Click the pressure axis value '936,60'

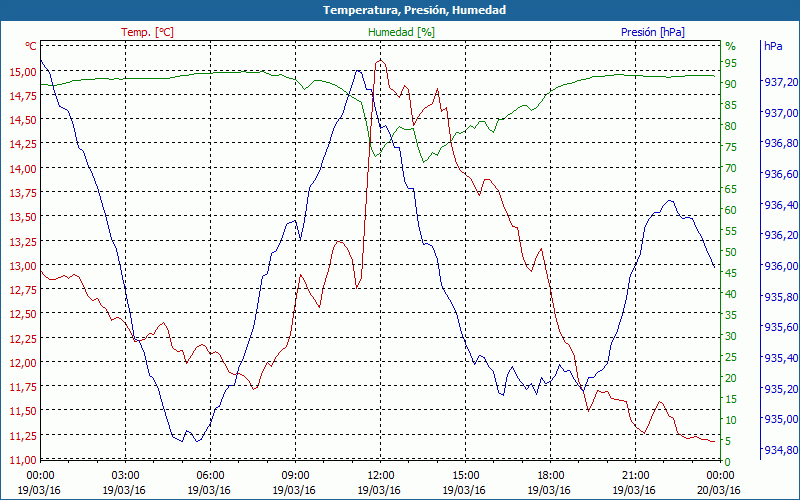[x=781, y=174]
